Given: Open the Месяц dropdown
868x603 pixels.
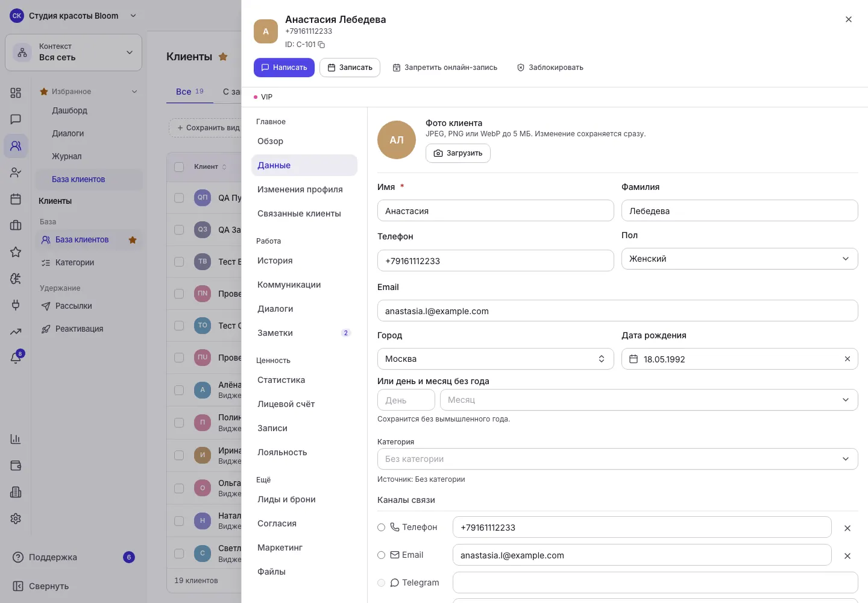Looking at the screenshot, I should 649,400.
